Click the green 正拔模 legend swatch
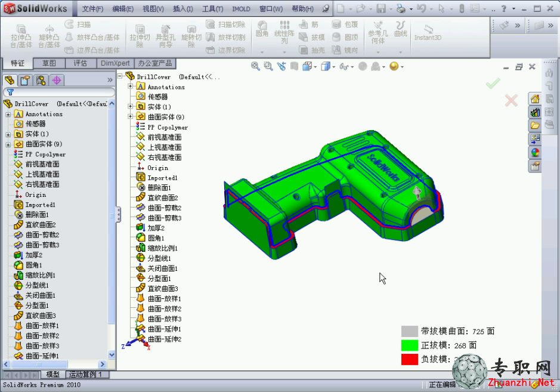This screenshot has height=392, width=560. point(409,345)
